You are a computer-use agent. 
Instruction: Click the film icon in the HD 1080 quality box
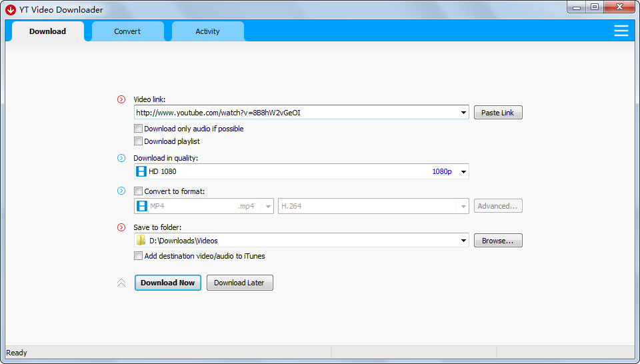tap(141, 171)
